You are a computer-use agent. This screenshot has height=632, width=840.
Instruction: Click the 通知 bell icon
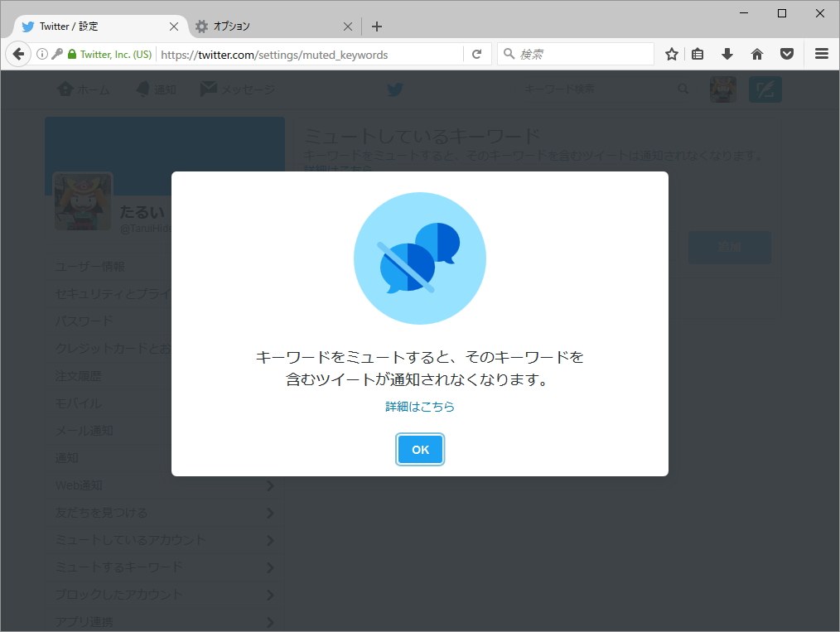tap(140, 89)
